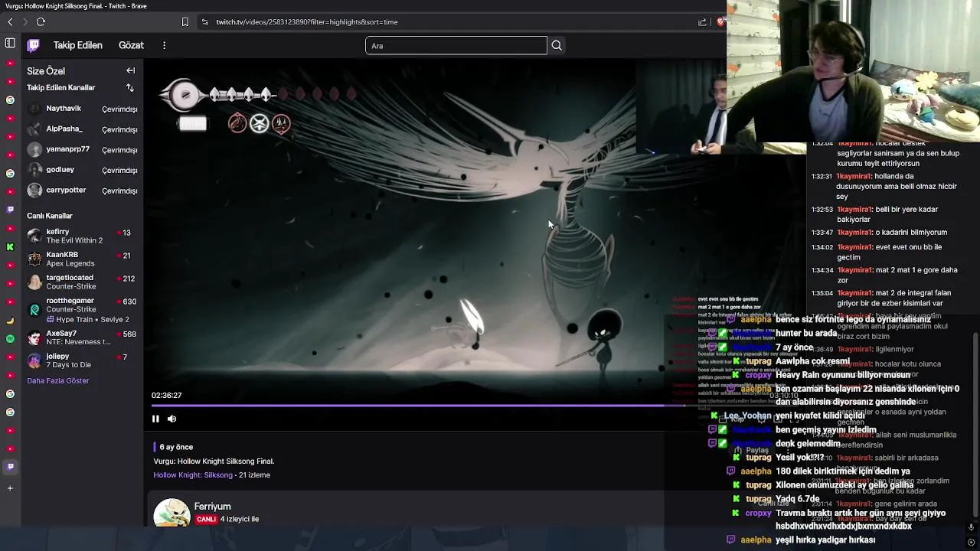Open AxeSay7's avatar in live channels

(34, 337)
